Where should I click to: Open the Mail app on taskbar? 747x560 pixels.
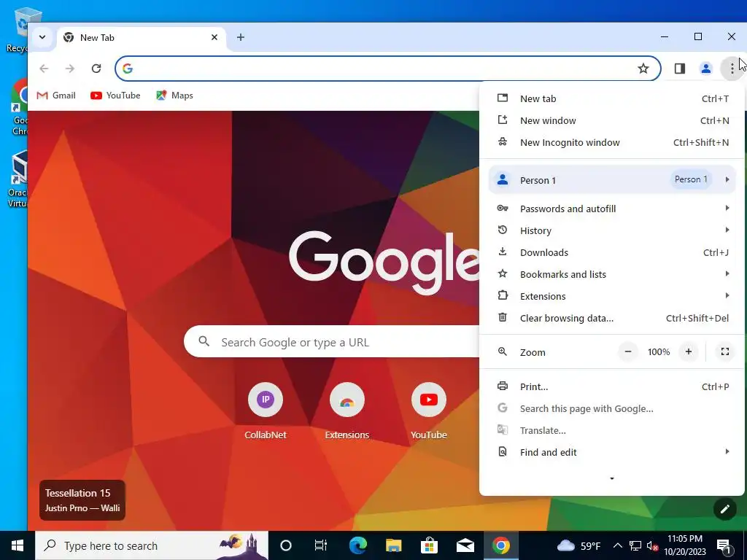(x=465, y=545)
